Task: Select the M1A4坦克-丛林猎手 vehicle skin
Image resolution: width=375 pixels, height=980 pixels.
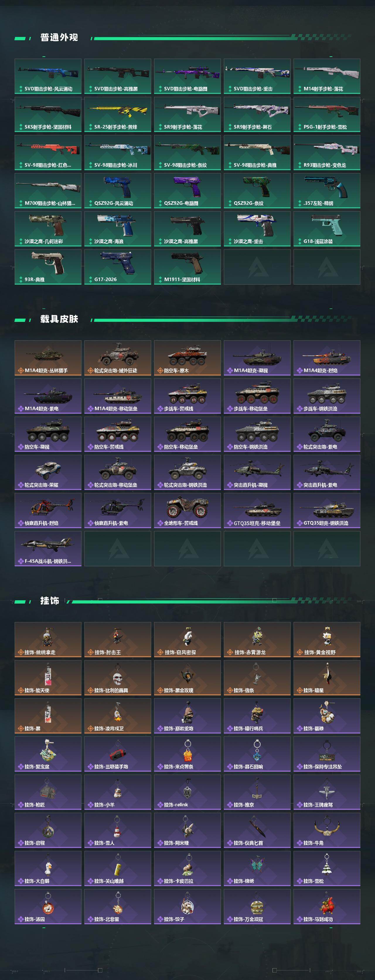Action: pos(48,358)
